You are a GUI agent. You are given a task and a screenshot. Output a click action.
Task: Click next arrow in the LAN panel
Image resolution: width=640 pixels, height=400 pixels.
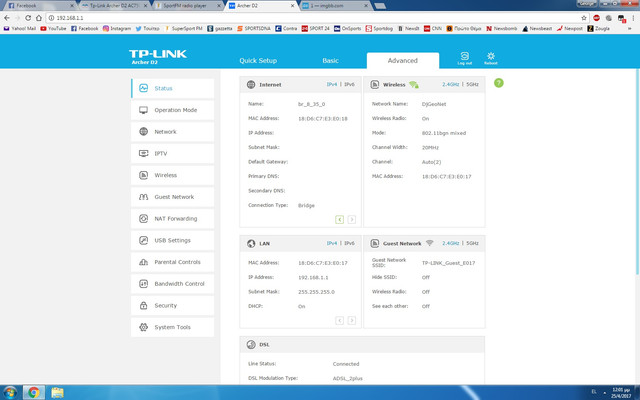[x=351, y=320]
